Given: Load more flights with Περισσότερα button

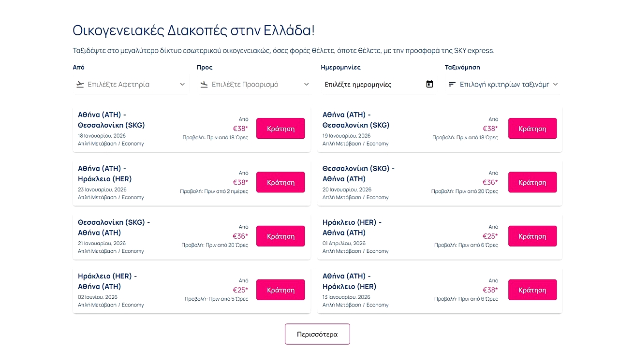Looking at the screenshot, I should pyautogui.click(x=317, y=334).
